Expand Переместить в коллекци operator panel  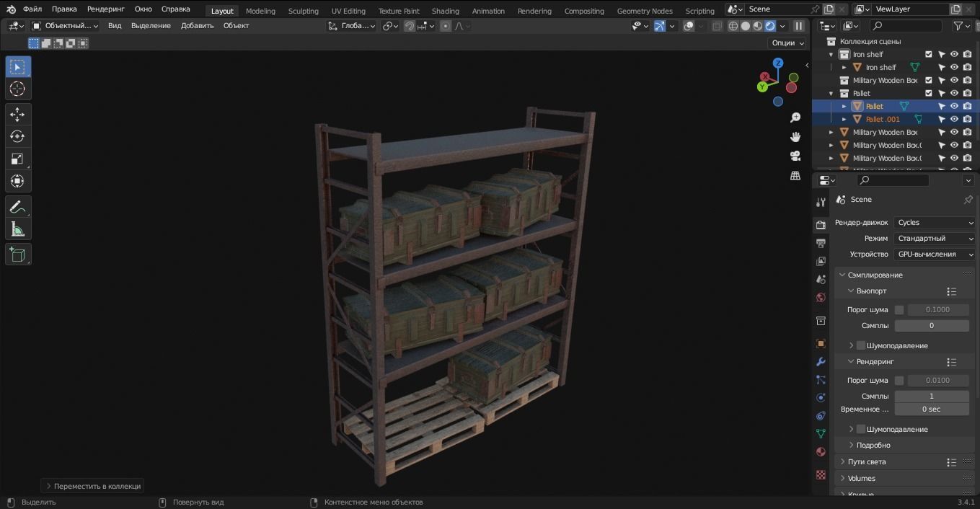pos(92,486)
